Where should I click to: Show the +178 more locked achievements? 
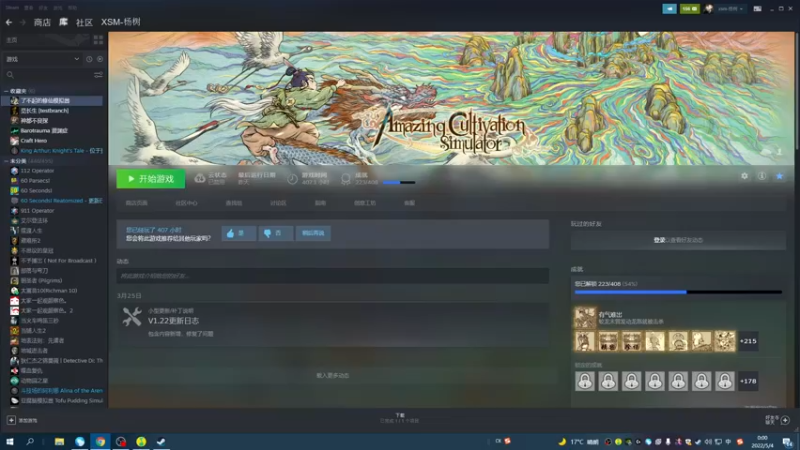coord(748,381)
